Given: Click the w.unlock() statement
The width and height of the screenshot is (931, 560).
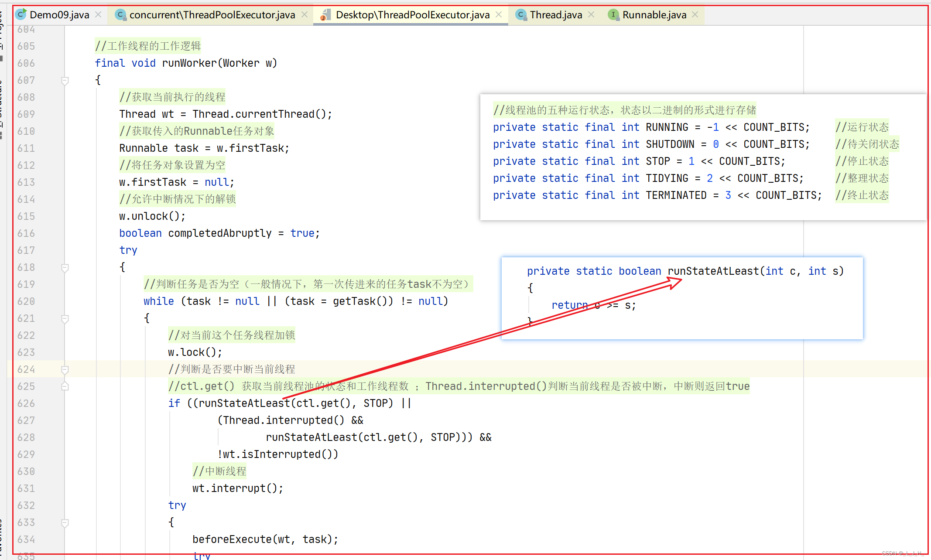Looking at the screenshot, I should point(152,216).
